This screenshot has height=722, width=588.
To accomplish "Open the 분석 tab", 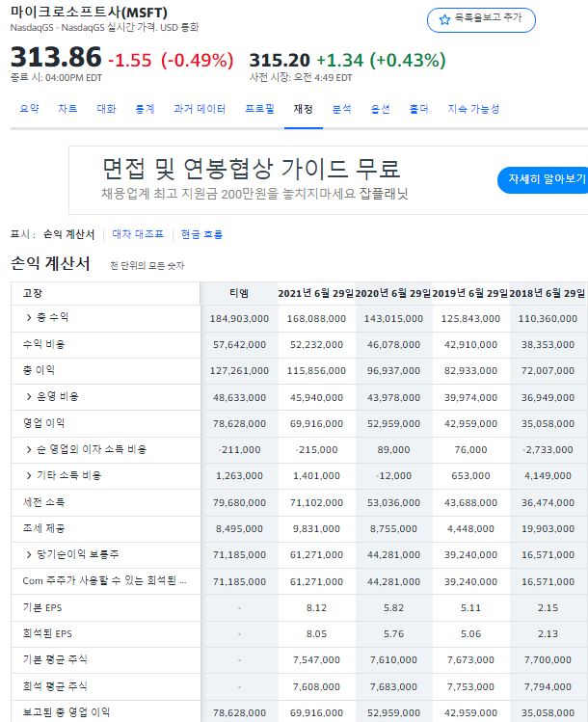I will click(x=341, y=109).
